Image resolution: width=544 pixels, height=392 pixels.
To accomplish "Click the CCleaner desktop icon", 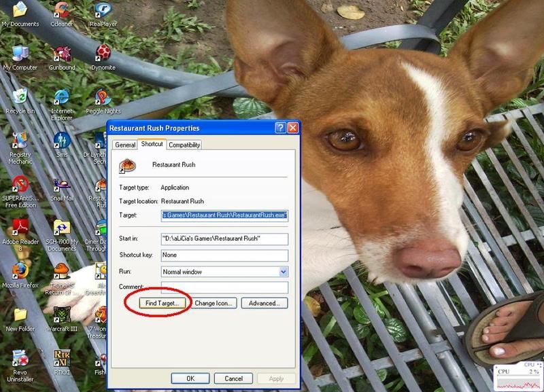I will (x=62, y=11).
